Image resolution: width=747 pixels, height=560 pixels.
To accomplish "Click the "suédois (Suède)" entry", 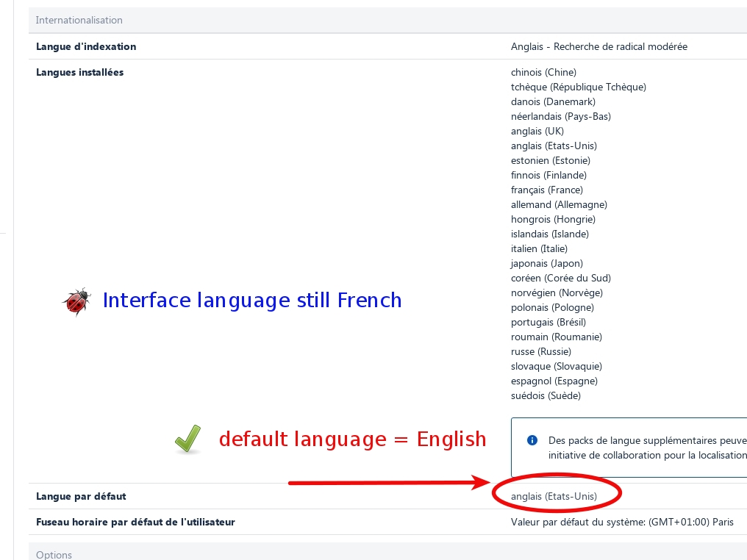I will (x=546, y=397).
